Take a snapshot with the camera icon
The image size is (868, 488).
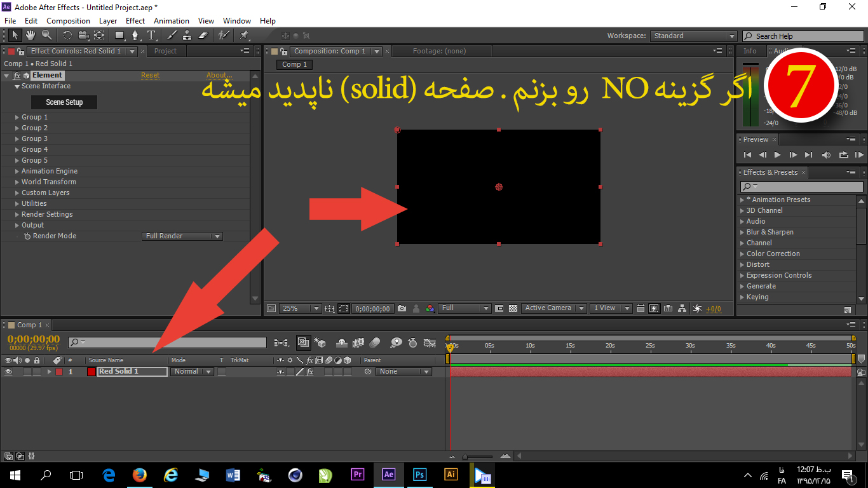click(402, 308)
